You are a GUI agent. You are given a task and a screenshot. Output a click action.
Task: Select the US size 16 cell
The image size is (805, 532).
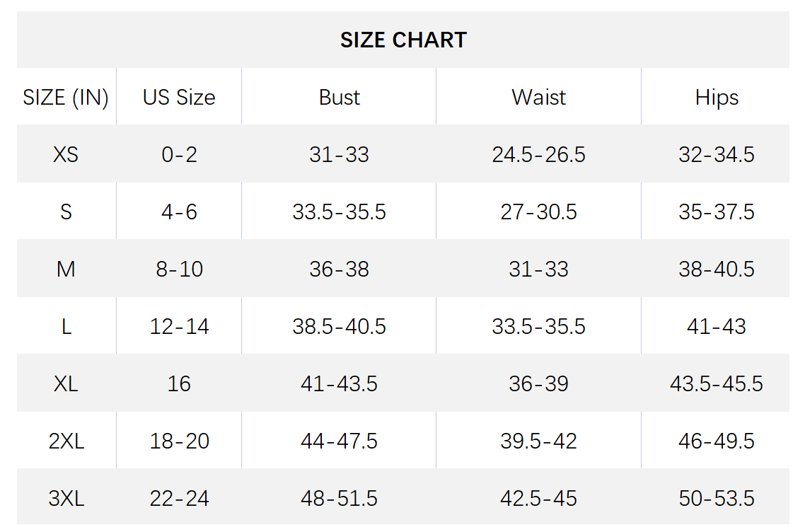pyautogui.click(x=179, y=384)
